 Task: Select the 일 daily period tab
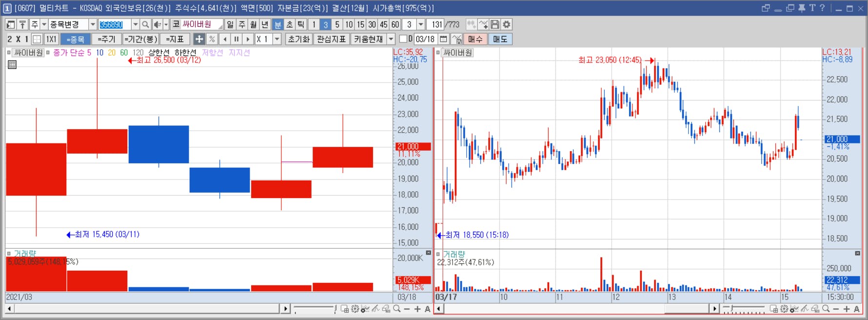230,24
